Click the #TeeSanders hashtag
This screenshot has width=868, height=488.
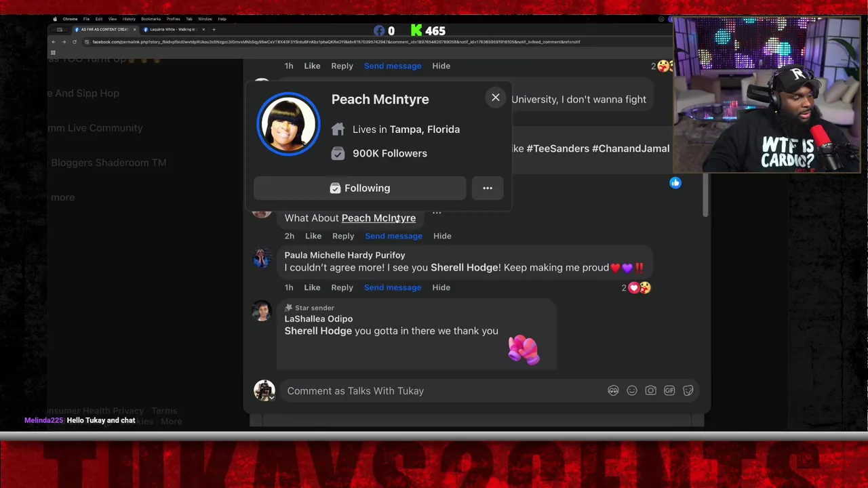pos(558,148)
